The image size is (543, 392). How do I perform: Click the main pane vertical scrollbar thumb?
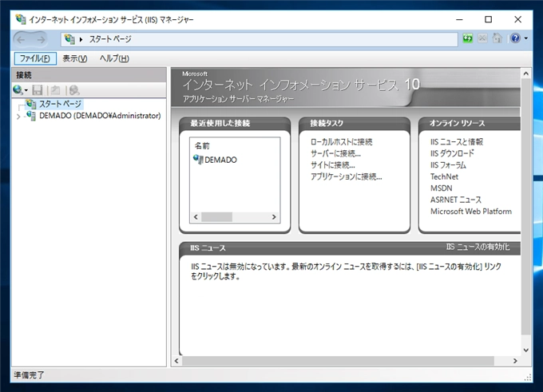coord(526,207)
